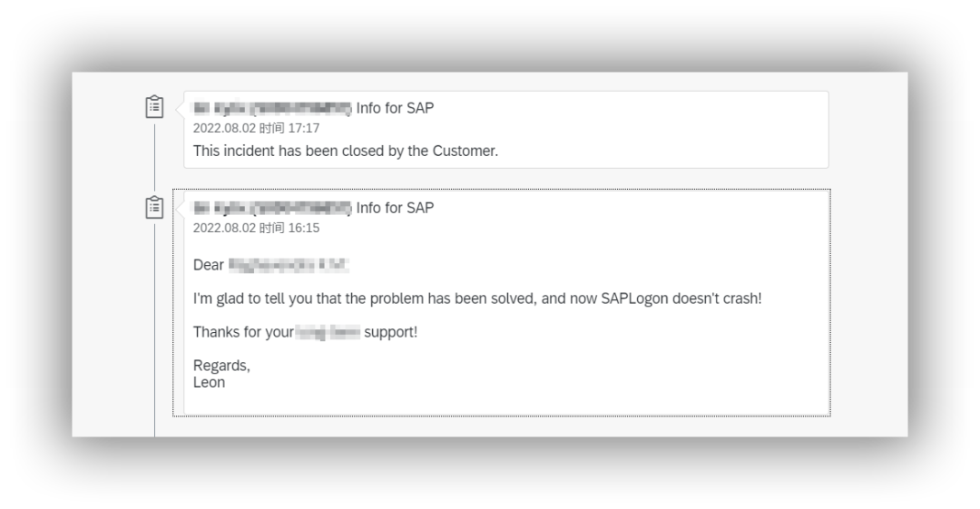Image resolution: width=980 pixels, height=509 pixels.
Task: Click the 'Thanks for your ... support!' line
Action: pyautogui.click(x=305, y=332)
